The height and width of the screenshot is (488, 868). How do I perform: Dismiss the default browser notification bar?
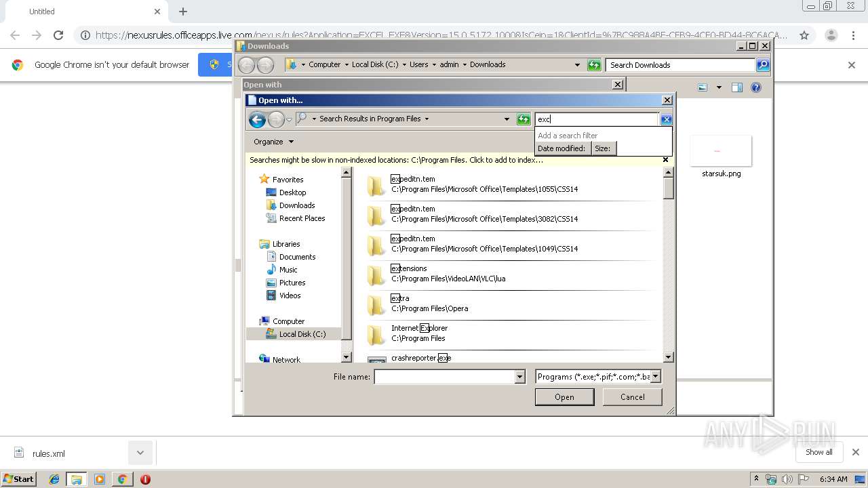852,65
